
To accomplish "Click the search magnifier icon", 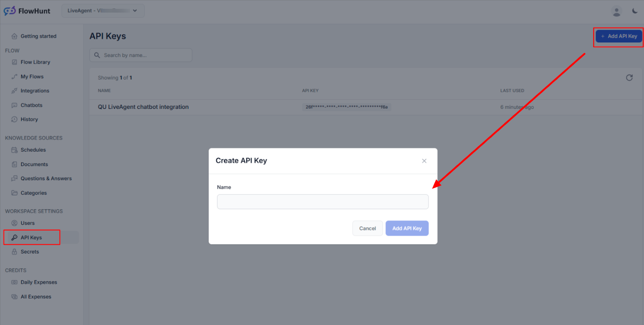I will tap(97, 55).
